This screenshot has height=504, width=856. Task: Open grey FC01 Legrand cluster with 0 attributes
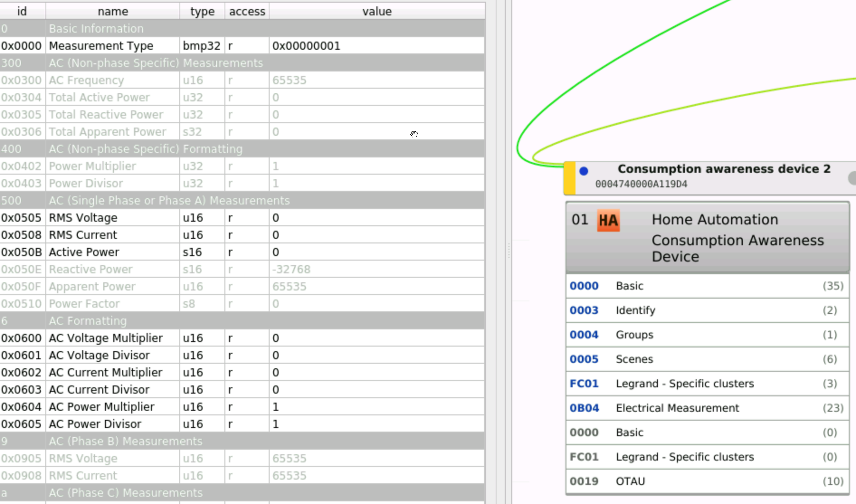(x=707, y=457)
